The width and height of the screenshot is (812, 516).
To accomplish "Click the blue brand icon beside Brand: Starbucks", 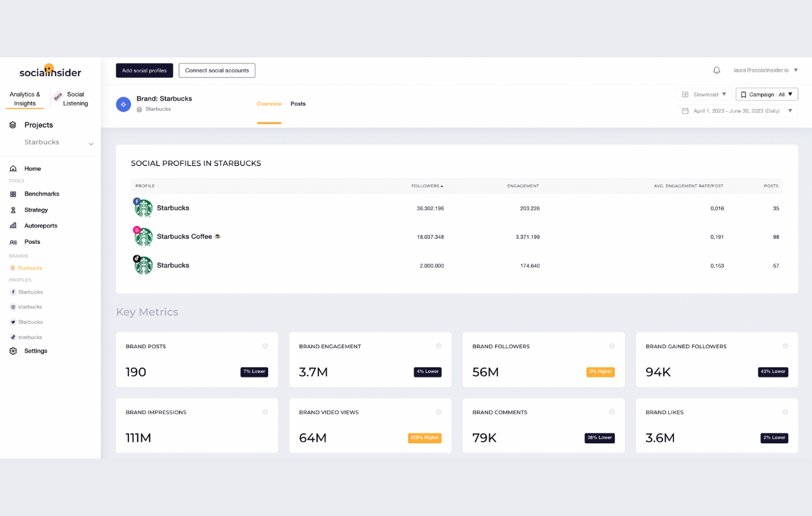I will pyautogui.click(x=123, y=104).
